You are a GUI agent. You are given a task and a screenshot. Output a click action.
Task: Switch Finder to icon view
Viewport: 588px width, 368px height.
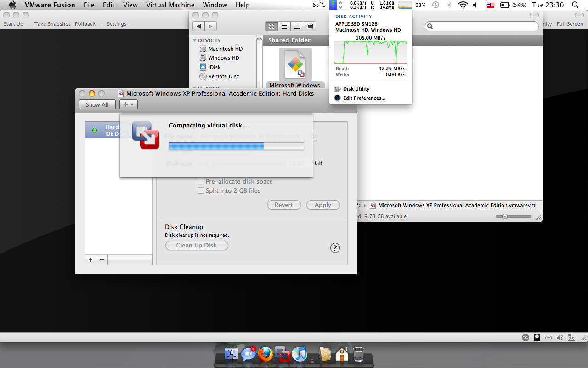coord(271,26)
